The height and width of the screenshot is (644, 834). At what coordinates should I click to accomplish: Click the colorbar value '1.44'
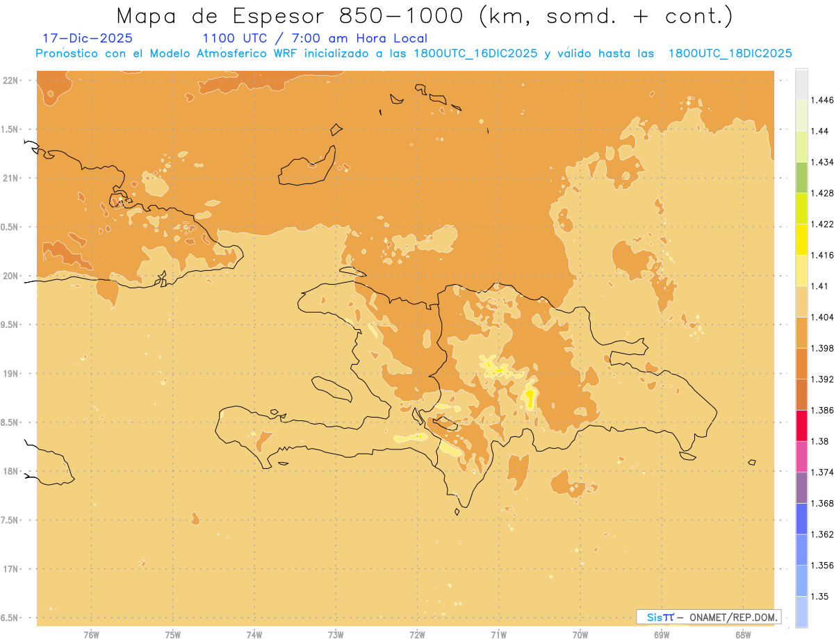820,131
